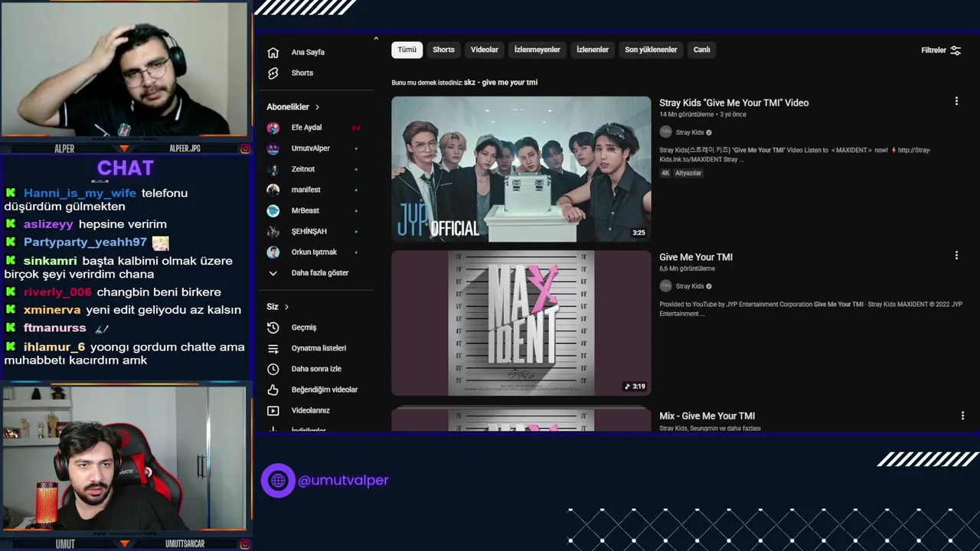
Task: Open more options for Give Me Your TMI audio
Action: point(956,256)
